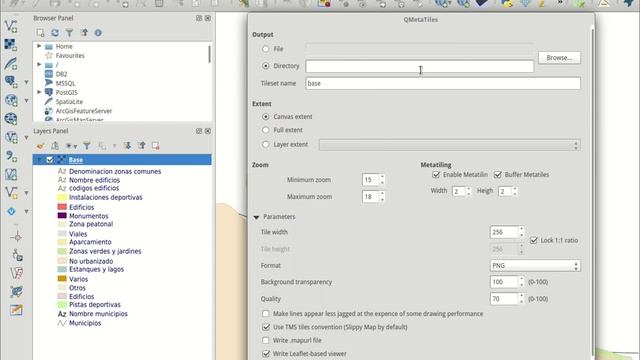Click the Background transparency value box
This screenshot has height=360, width=640.
click(504, 282)
